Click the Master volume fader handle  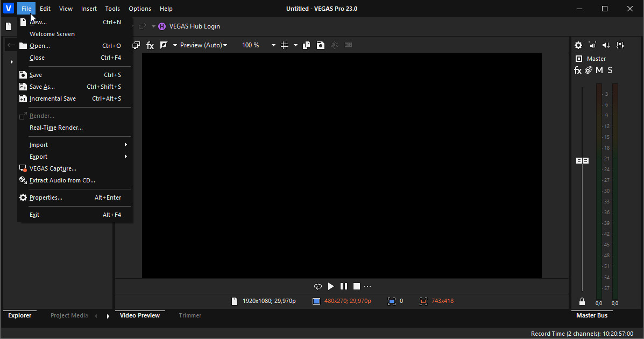[x=582, y=161]
